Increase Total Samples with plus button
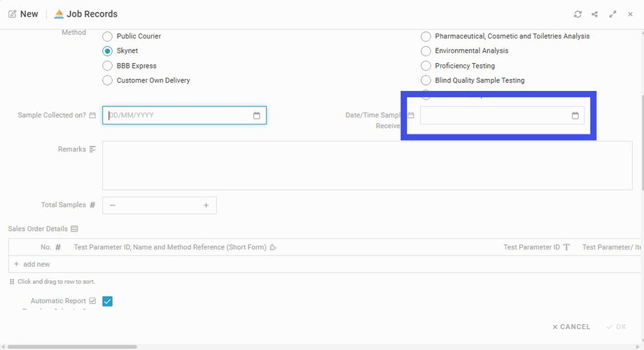The width and height of the screenshot is (644, 350). (x=206, y=205)
